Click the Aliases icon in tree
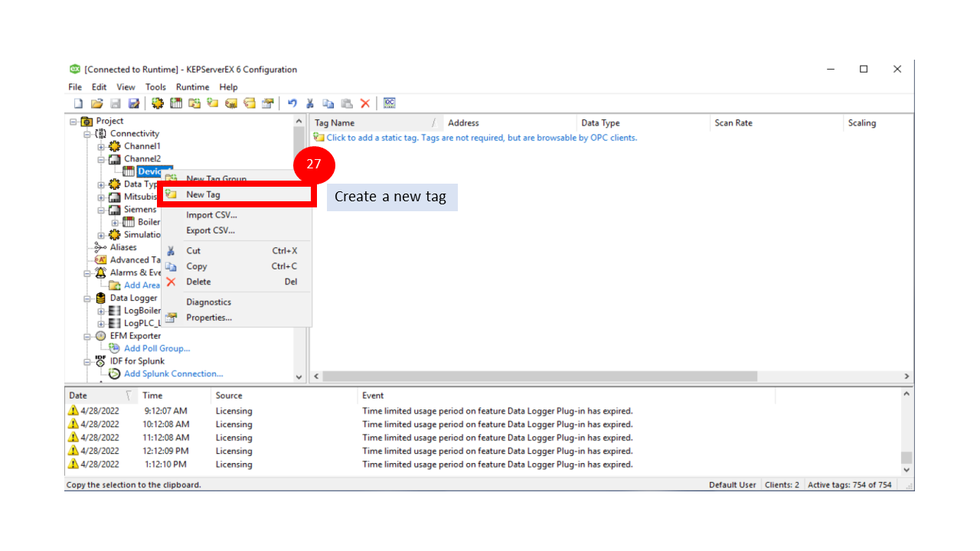The image size is (980, 551). [x=101, y=247]
